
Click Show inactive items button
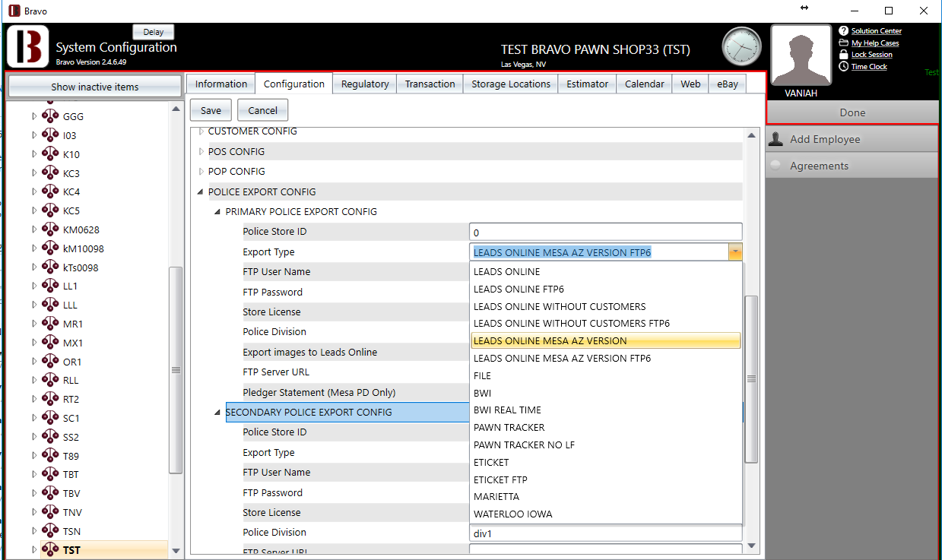[94, 87]
